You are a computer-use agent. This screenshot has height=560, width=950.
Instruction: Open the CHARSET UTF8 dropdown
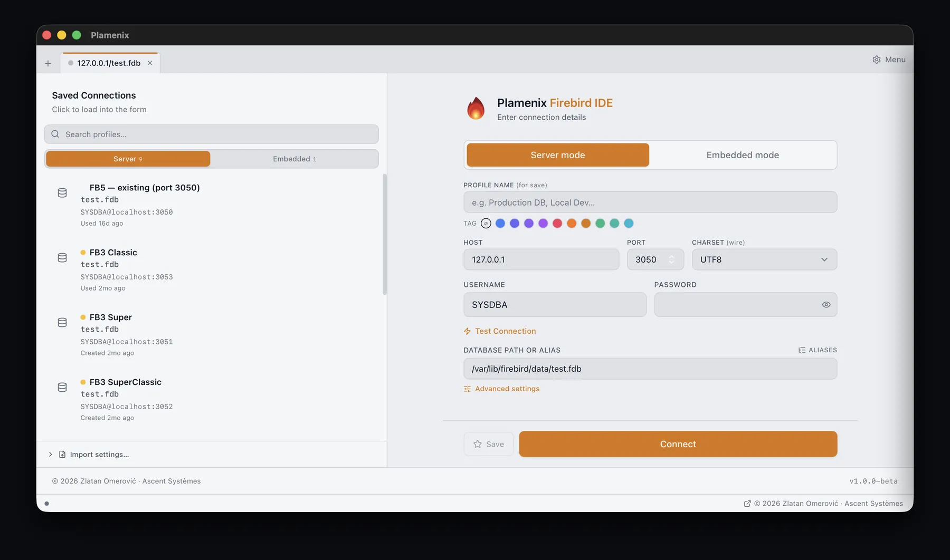click(764, 259)
